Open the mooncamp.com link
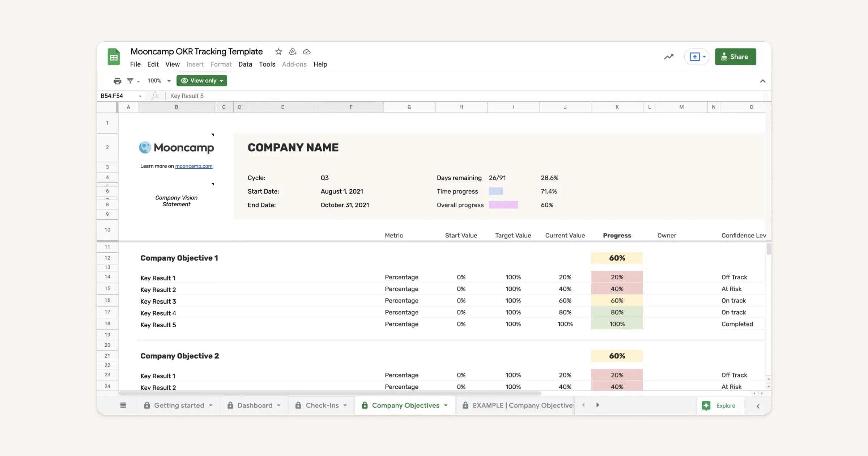This screenshot has height=456, width=868. click(x=194, y=166)
